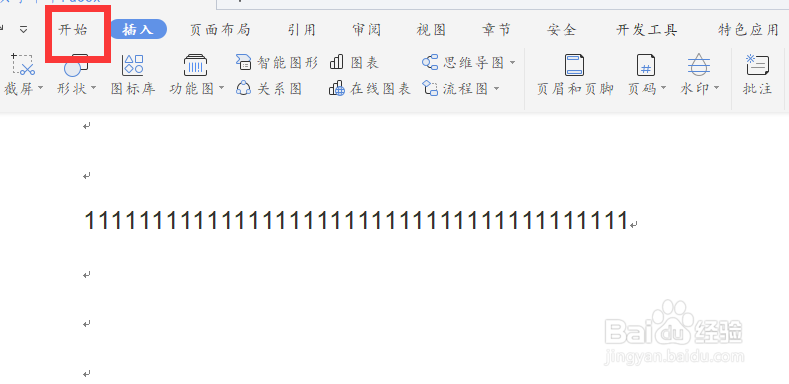
Task: Open the 视图 tab
Action: click(x=431, y=30)
